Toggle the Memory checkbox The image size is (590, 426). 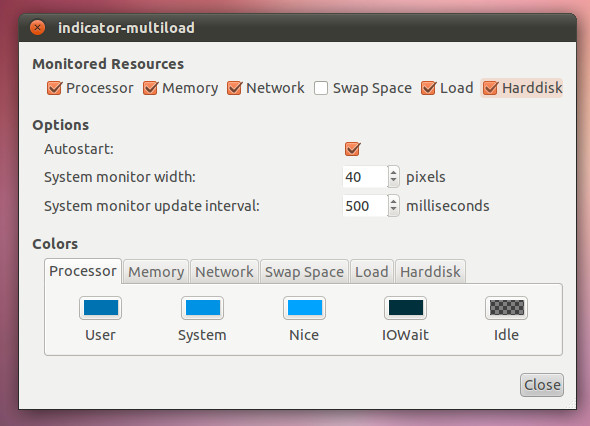click(x=151, y=88)
